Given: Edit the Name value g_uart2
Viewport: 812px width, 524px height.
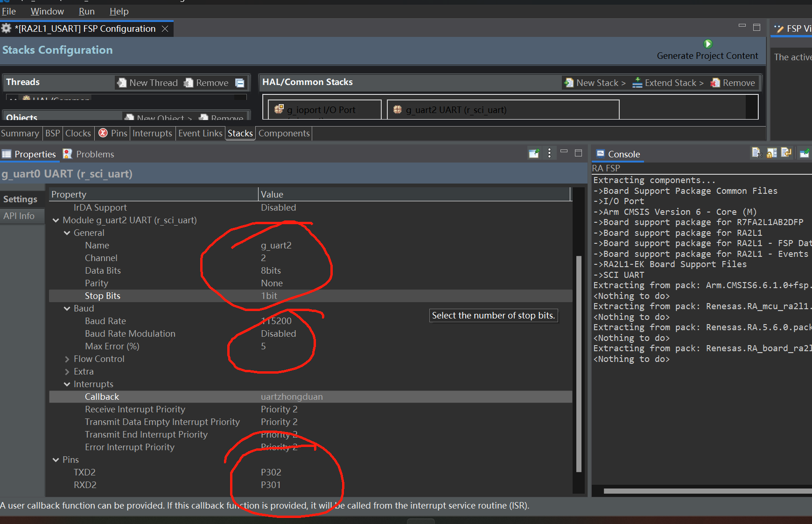Looking at the screenshot, I should pyautogui.click(x=276, y=245).
